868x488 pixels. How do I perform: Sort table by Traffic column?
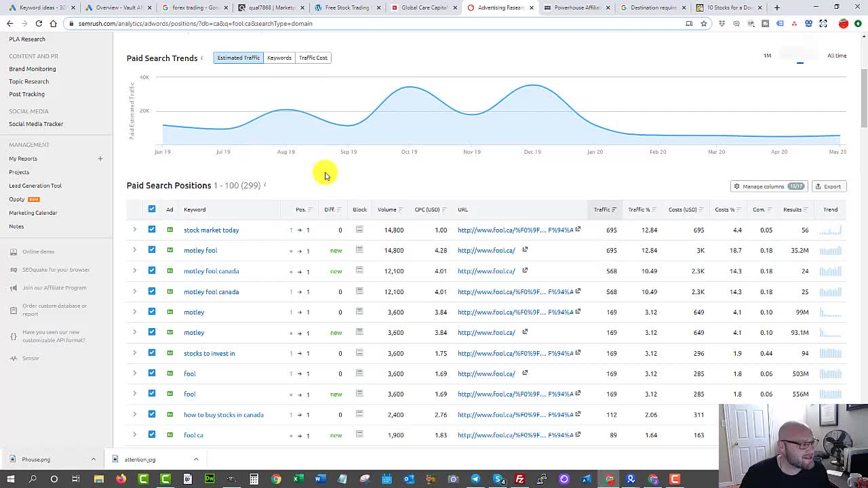[605, 209]
